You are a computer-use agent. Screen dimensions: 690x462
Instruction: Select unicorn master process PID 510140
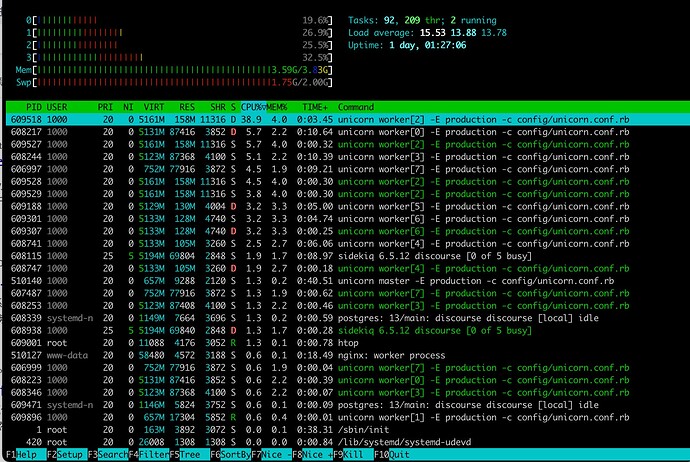pos(348,281)
